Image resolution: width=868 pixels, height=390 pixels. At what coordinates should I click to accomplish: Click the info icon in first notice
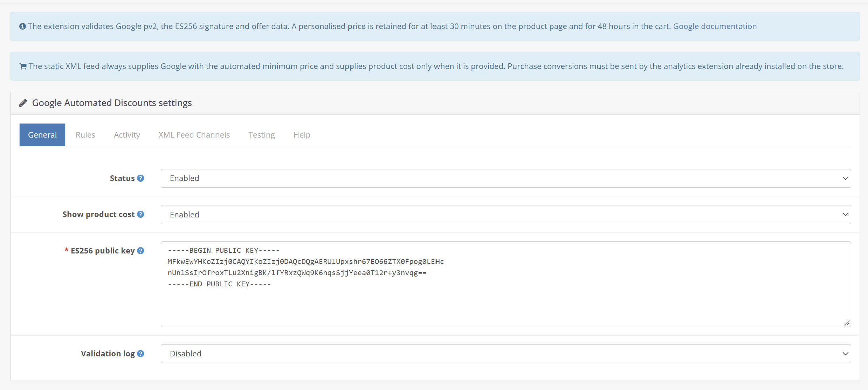tap(22, 26)
